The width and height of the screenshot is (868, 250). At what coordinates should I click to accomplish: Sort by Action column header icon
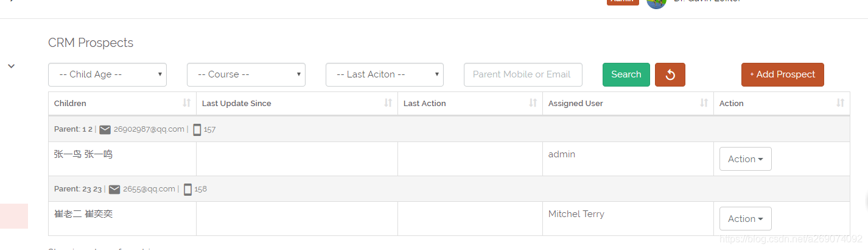841,103
